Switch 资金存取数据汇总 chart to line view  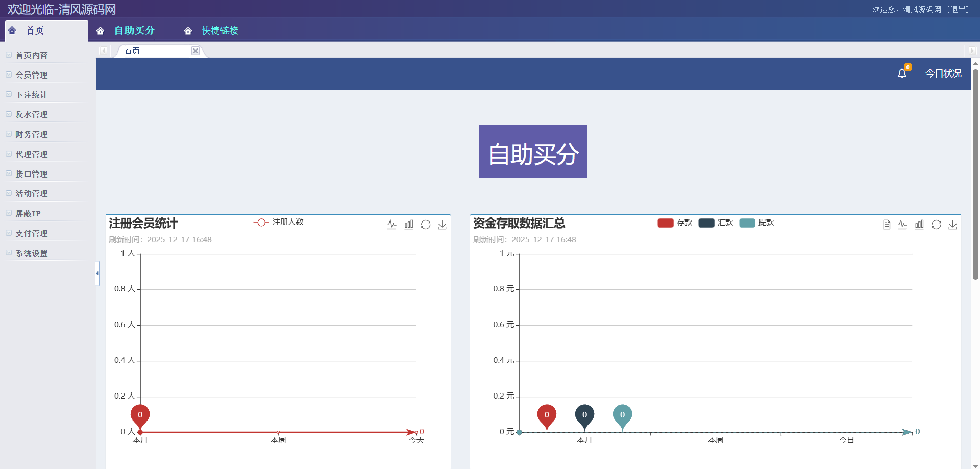tap(902, 225)
